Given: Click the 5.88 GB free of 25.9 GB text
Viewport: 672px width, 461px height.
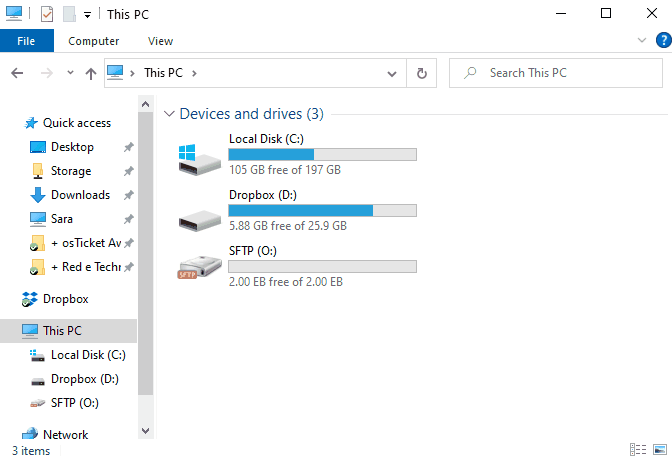Looking at the screenshot, I should (x=288, y=226).
